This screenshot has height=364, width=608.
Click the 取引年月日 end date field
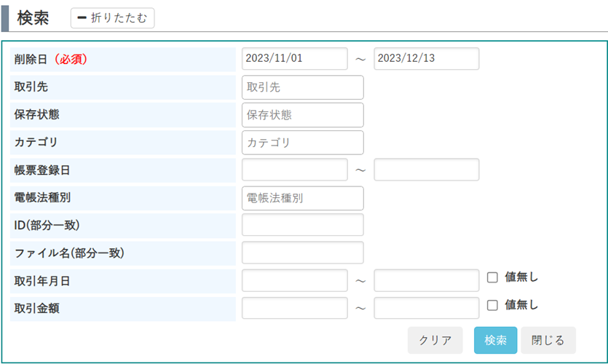coord(426,280)
